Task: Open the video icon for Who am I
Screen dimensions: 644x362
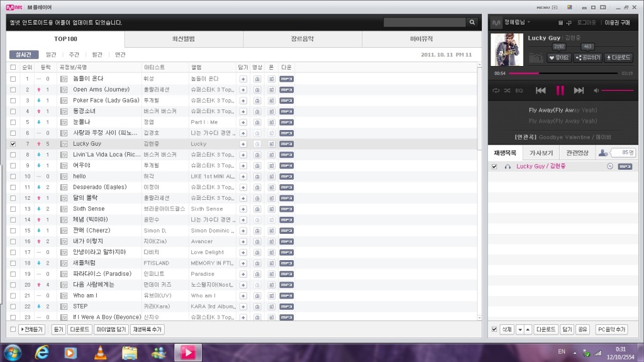Action: click(x=257, y=296)
